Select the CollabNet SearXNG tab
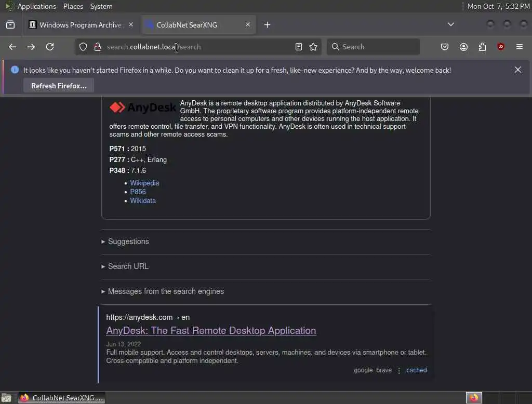This screenshot has height=404, width=532. tap(199, 25)
